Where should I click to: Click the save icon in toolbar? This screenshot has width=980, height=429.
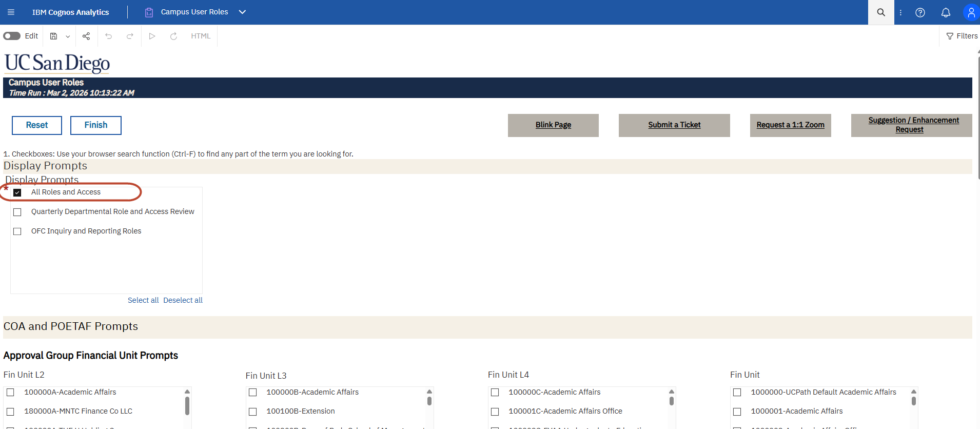[53, 36]
